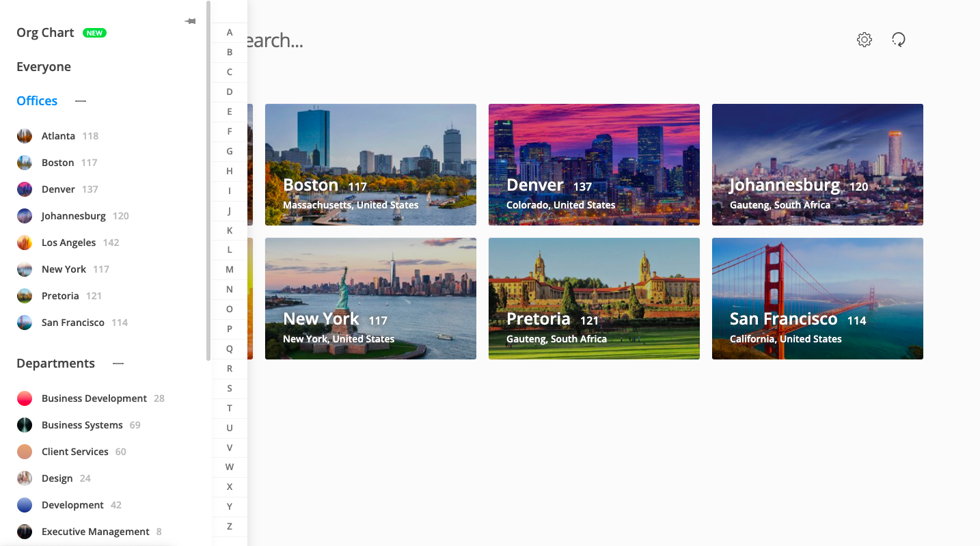980x546 pixels.
Task: Open the Denver sidebar link
Action: (58, 189)
